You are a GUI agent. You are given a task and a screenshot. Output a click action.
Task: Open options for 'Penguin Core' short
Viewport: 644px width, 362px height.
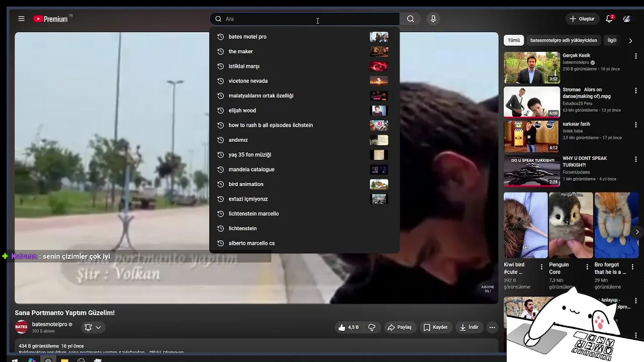587,267
